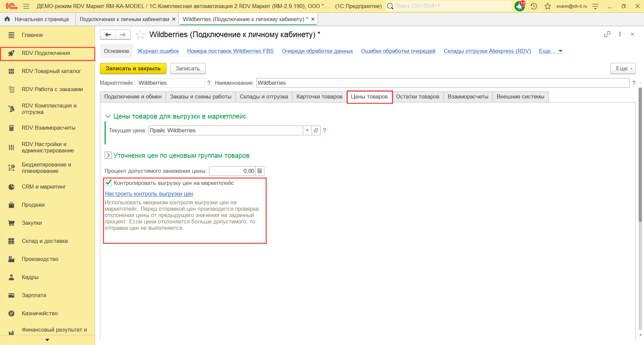Click the back navigation arrow
Image resolution: width=644 pixels, height=345 pixels.
click(x=108, y=35)
